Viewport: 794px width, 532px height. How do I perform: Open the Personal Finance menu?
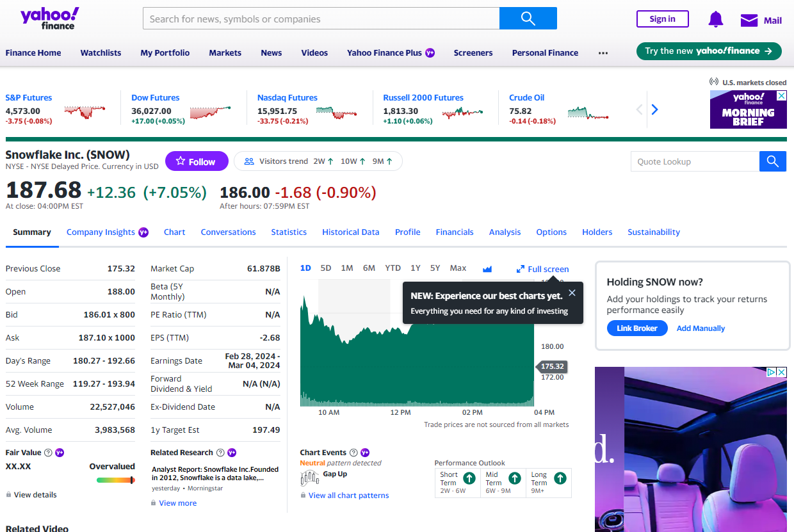click(x=545, y=53)
